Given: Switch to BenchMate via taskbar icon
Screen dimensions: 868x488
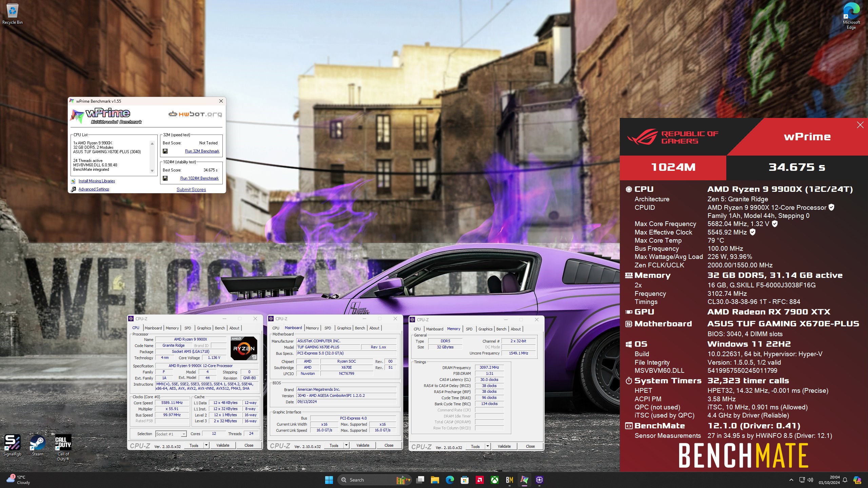Looking at the screenshot, I should 510,480.
